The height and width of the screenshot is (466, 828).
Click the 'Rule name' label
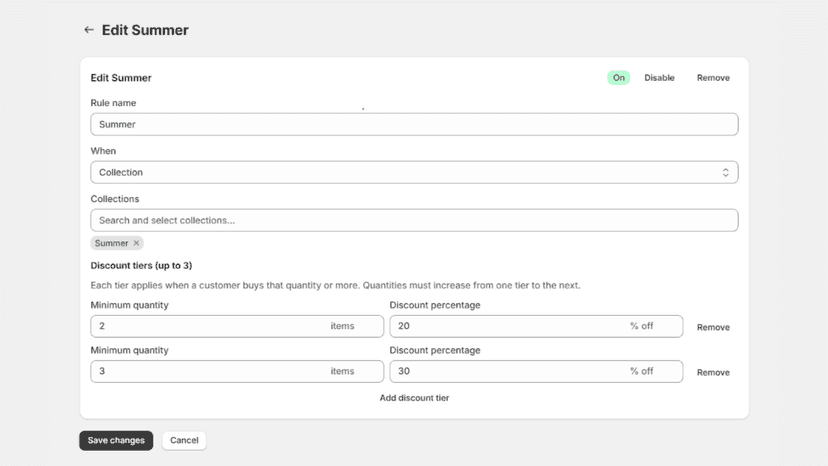[x=113, y=103]
